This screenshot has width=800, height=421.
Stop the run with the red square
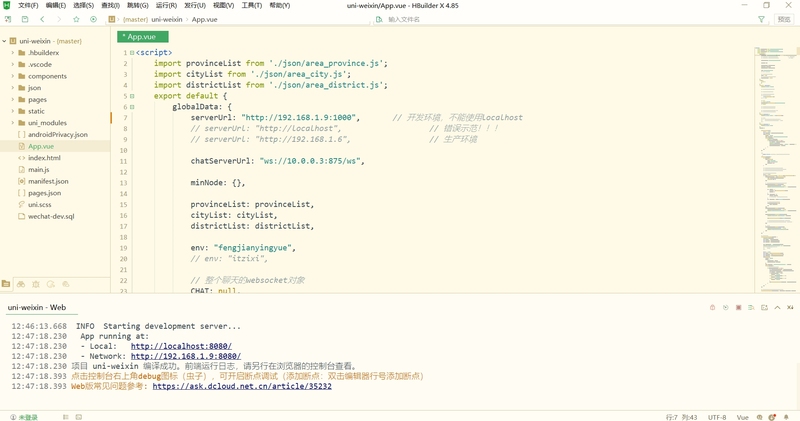(x=738, y=307)
